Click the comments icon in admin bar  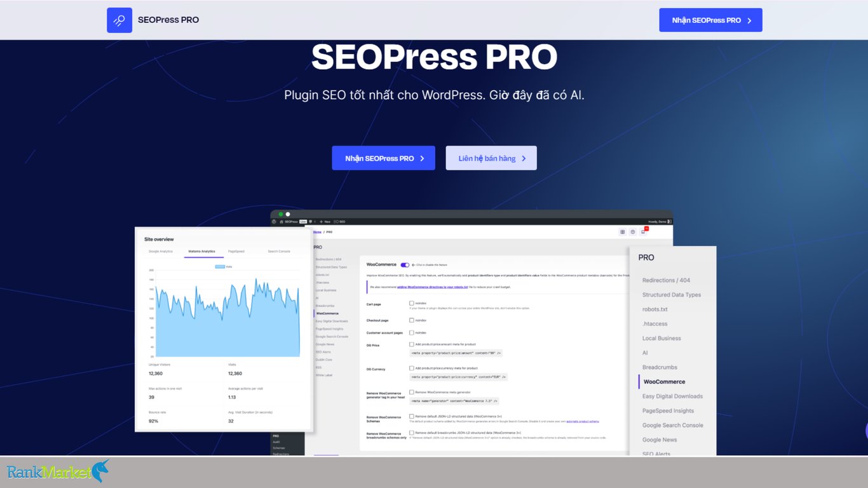click(x=311, y=222)
